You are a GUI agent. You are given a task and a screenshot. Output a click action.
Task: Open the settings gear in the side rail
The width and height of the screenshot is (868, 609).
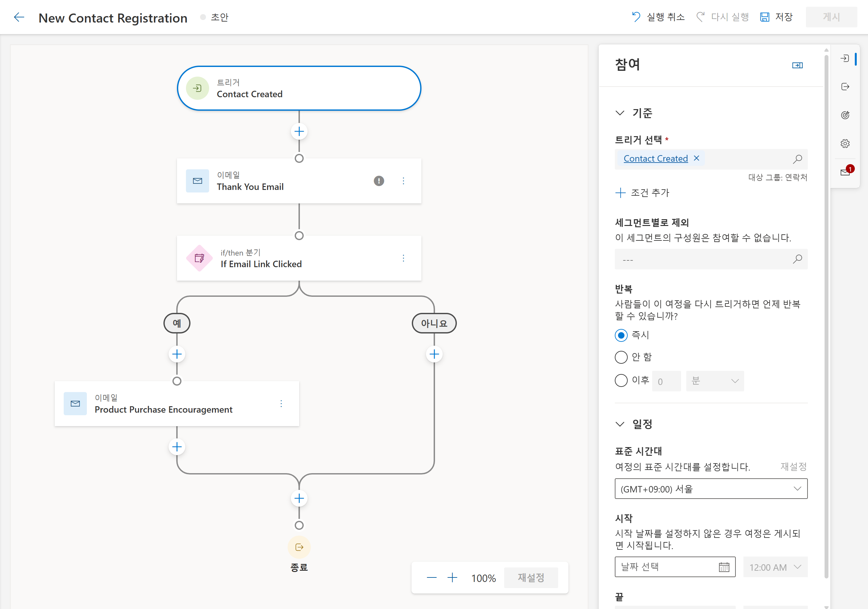point(845,143)
